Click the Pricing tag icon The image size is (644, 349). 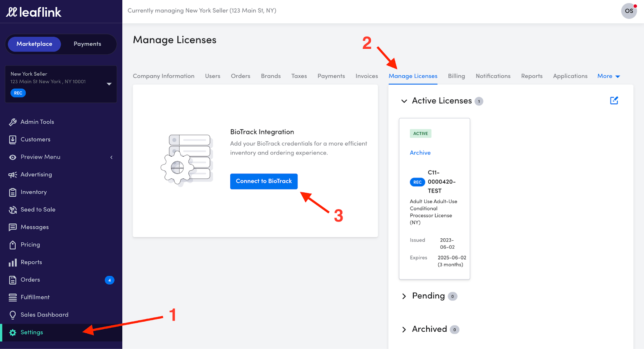[13, 245]
